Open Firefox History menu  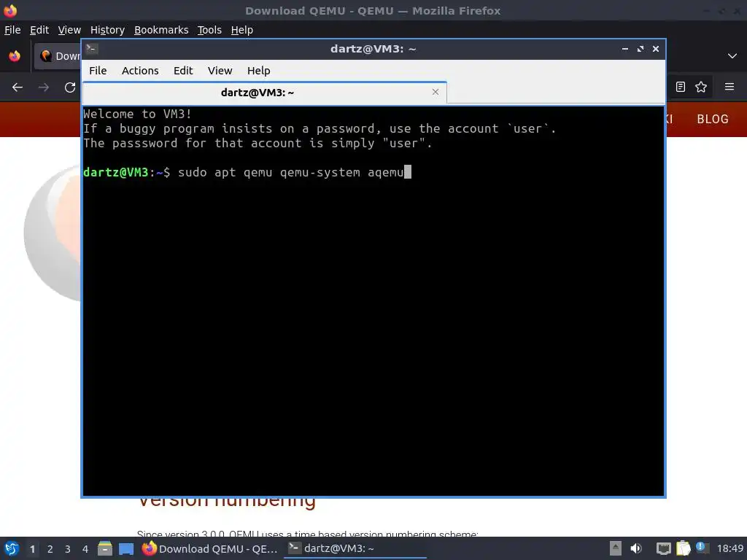[x=107, y=30]
